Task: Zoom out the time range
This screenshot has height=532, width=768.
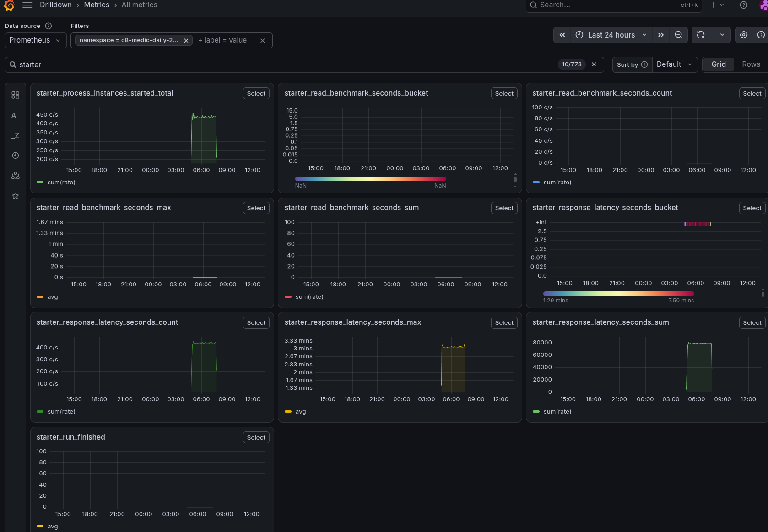Action: tap(679, 35)
